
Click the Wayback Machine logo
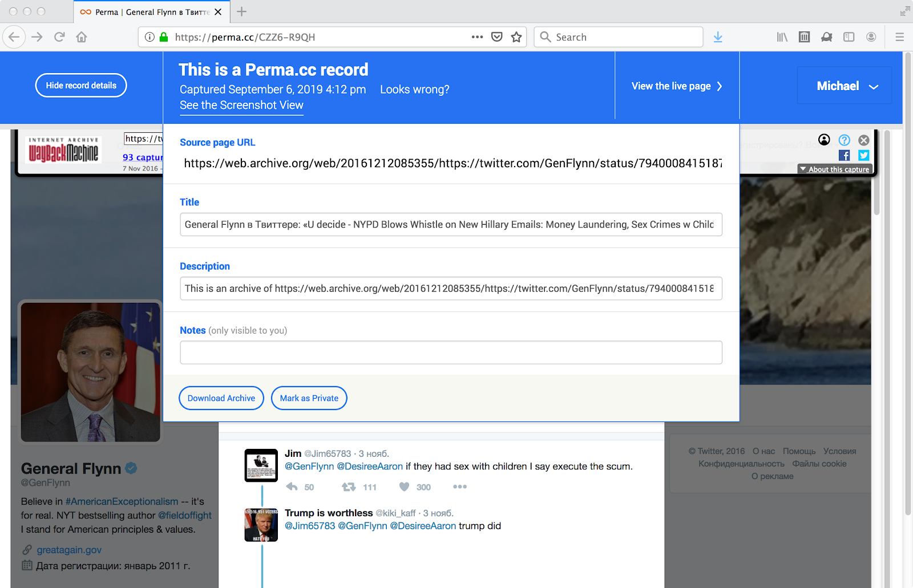coord(63,150)
